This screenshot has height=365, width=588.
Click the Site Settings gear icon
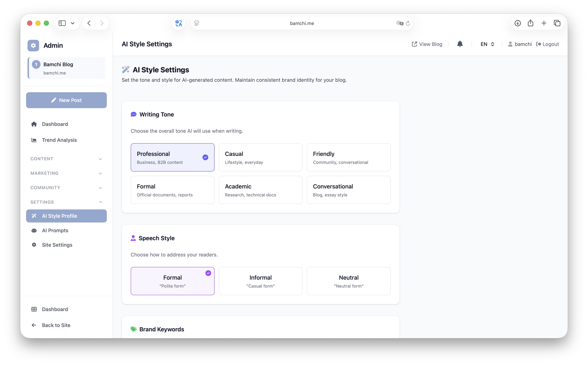click(x=34, y=245)
